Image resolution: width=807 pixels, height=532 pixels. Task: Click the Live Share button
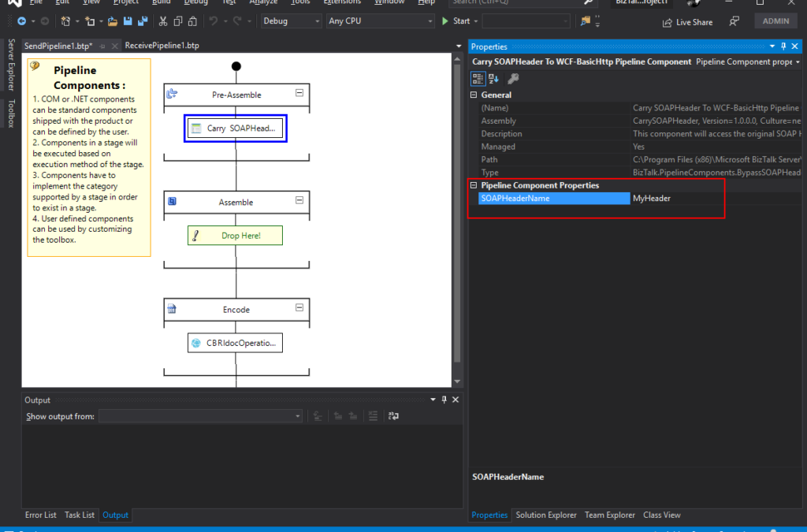click(687, 22)
